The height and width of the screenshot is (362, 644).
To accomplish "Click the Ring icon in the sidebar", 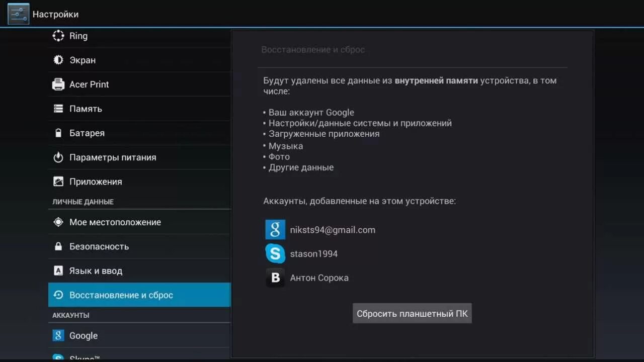I will [58, 36].
